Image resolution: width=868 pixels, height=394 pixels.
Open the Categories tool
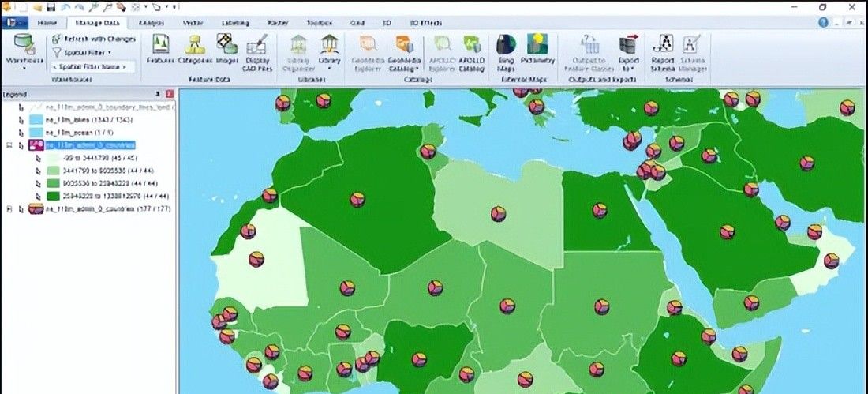click(x=194, y=48)
